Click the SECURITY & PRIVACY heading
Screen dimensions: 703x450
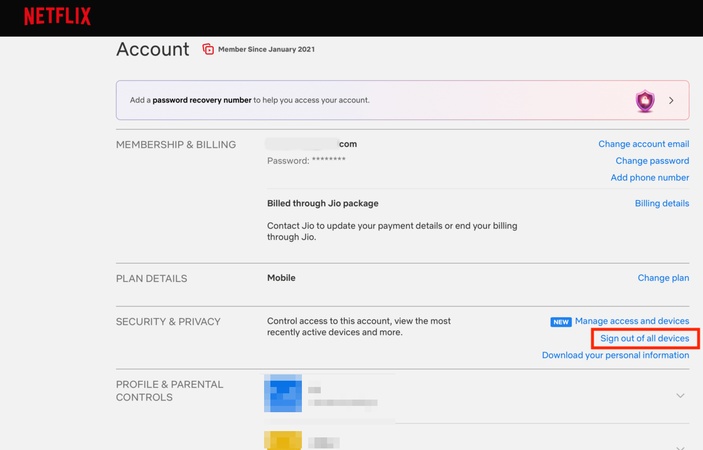(x=168, y=321)
